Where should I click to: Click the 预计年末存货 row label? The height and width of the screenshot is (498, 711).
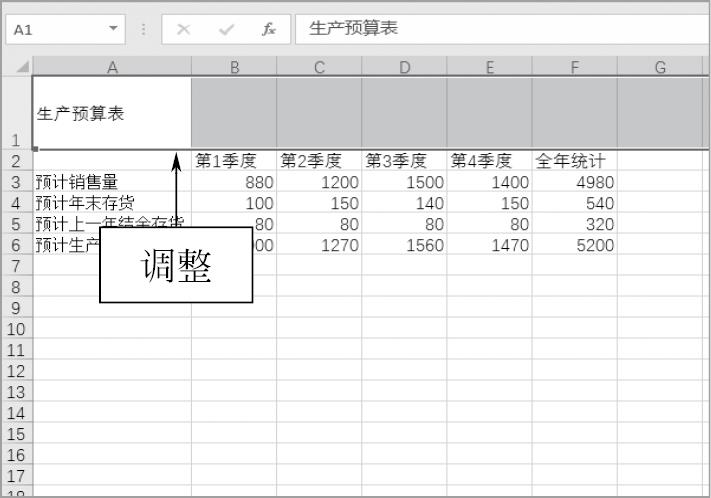[x=112, y=203]
